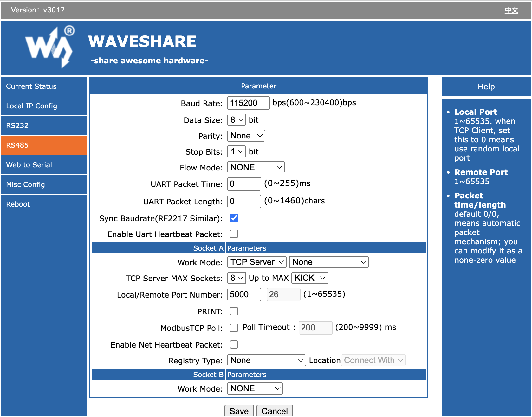Click the Remote Port help heading
This screenshot has height=417, width=532.
(481, 172)
